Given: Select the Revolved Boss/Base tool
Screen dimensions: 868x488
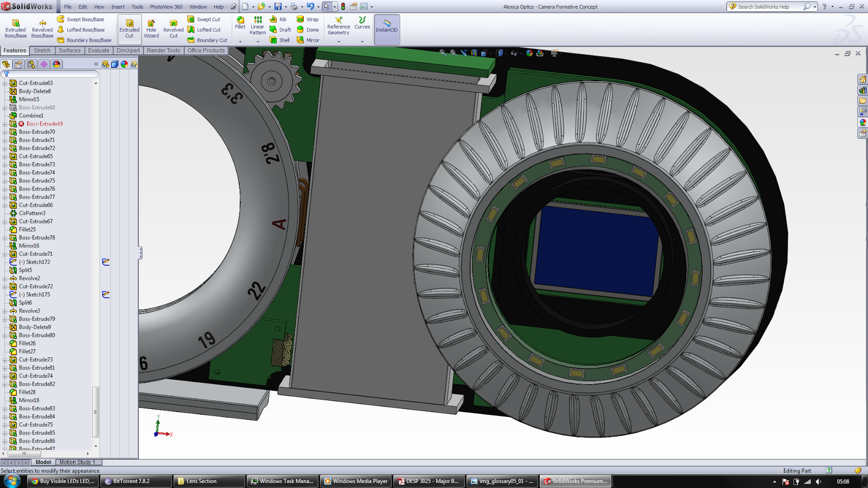Looking at the screenshot, I should 42,29.
